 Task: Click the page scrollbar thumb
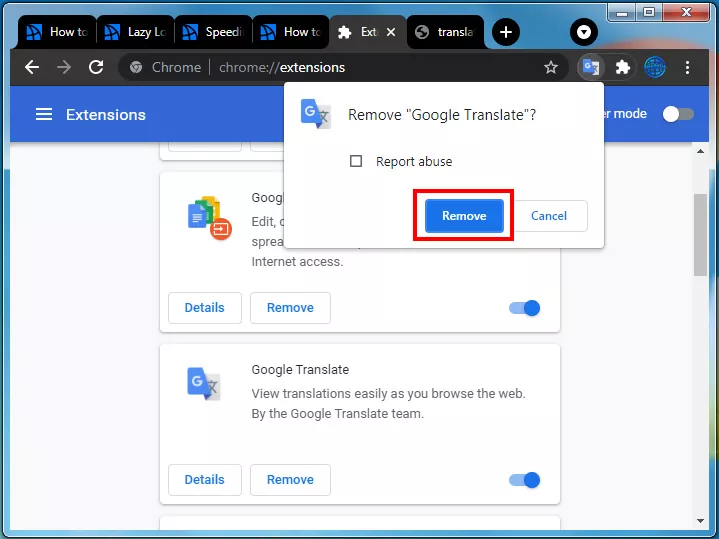[700, 234]
